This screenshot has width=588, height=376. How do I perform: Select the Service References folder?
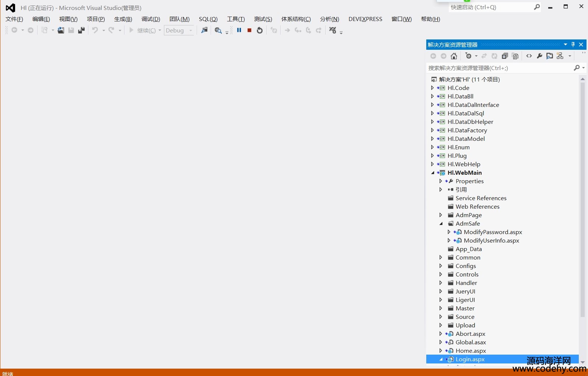point(481,198)
